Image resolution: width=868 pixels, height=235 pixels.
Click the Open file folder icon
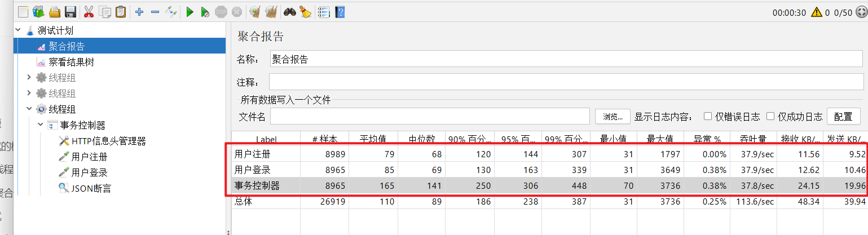pyautogui.click(x=55, y=11)
